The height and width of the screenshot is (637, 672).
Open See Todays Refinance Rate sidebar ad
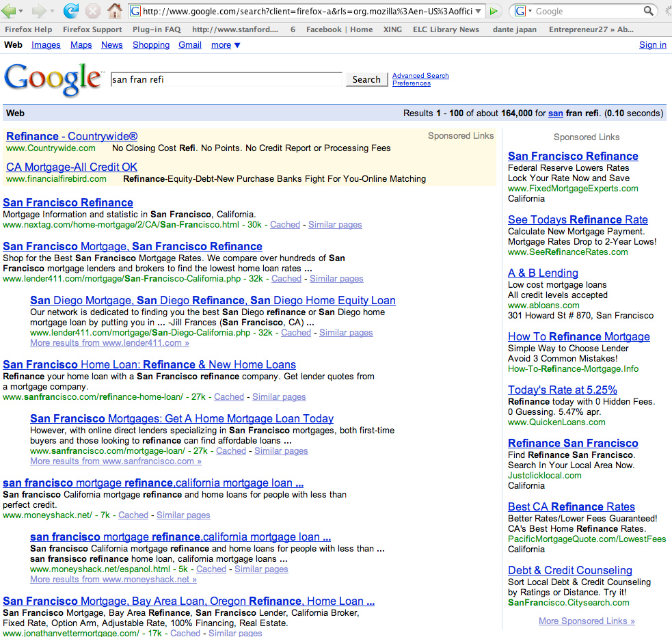tap(578, 220)
